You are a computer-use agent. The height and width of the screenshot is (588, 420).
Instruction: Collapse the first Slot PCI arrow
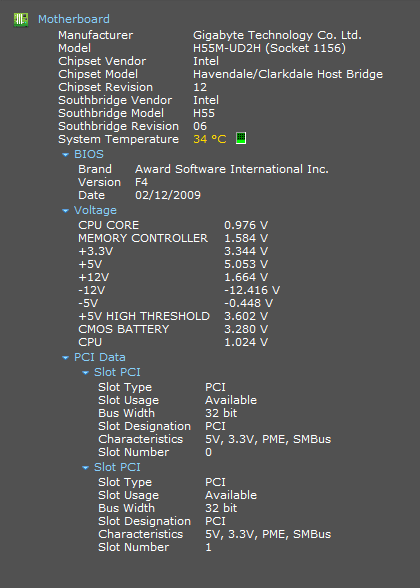(86, 372)
